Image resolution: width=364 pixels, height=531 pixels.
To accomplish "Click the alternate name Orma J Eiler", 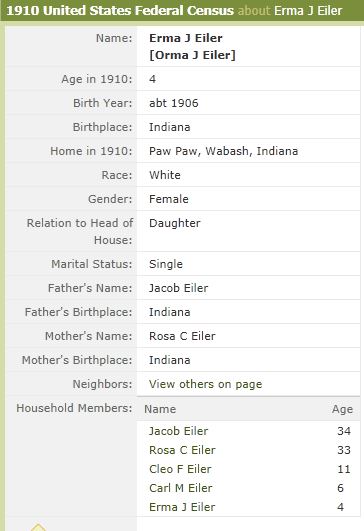I will coord(192,55).
